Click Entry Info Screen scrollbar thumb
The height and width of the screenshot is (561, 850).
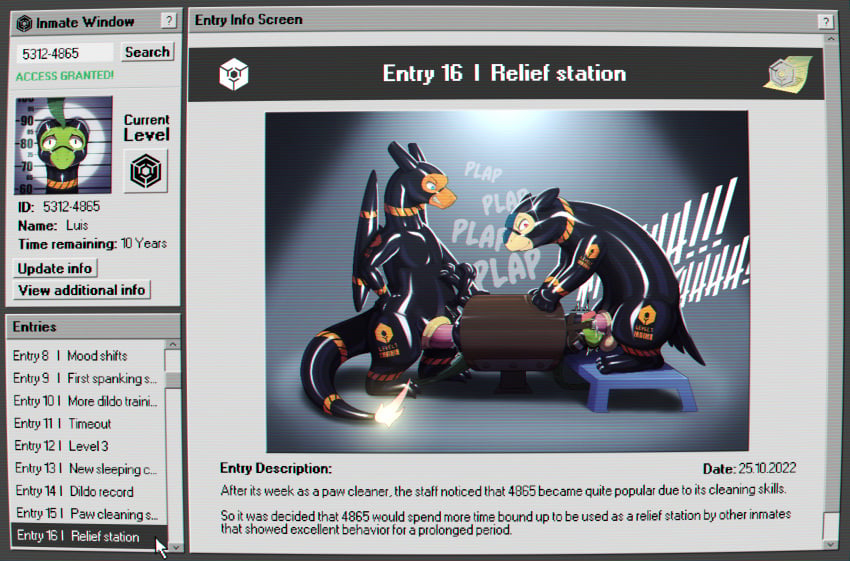[x=830, y=525]
